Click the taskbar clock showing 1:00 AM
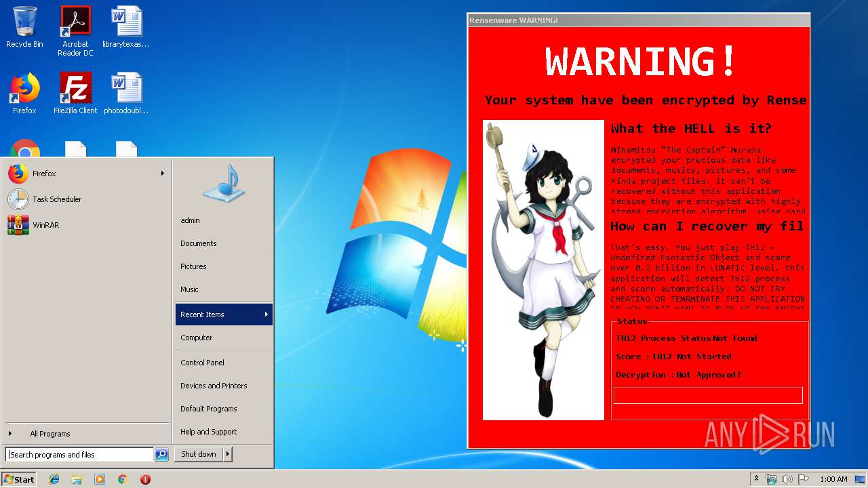868x488 pixels. (x=833, y=479)
